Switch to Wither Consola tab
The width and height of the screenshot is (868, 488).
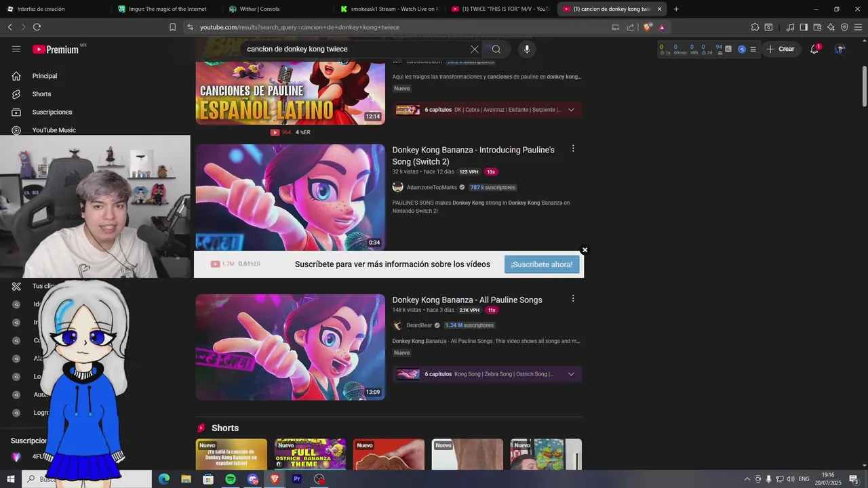click(278, 9)
